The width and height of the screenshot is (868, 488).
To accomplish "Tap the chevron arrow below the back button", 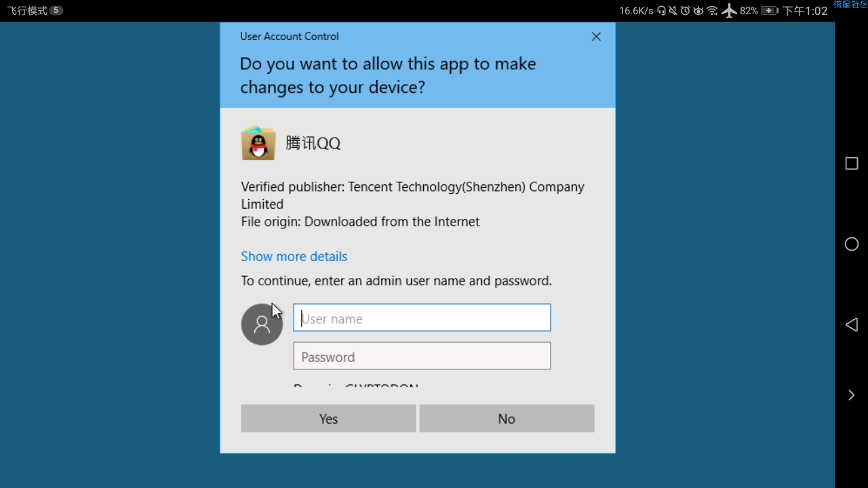I will 852,395.
